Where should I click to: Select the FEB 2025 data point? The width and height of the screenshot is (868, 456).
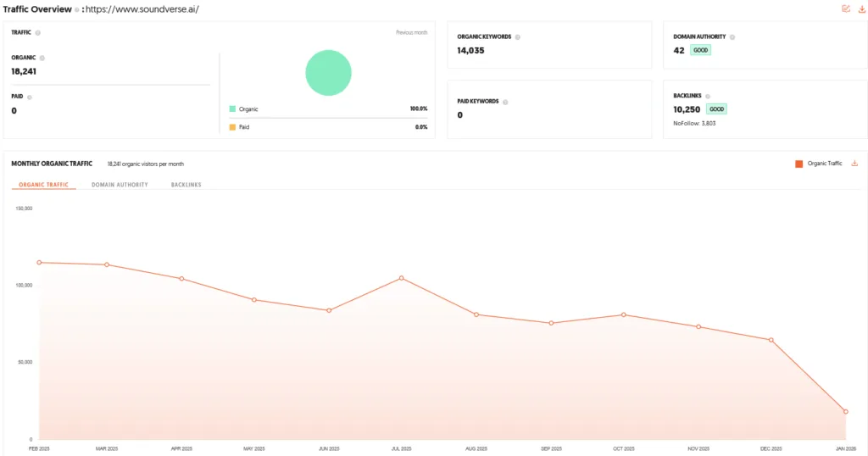pyautogui.click(x=39, y=262)
